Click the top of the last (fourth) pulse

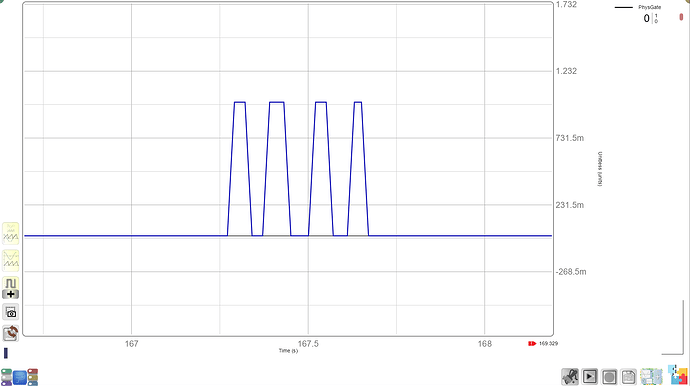click(x=358, y=102)
